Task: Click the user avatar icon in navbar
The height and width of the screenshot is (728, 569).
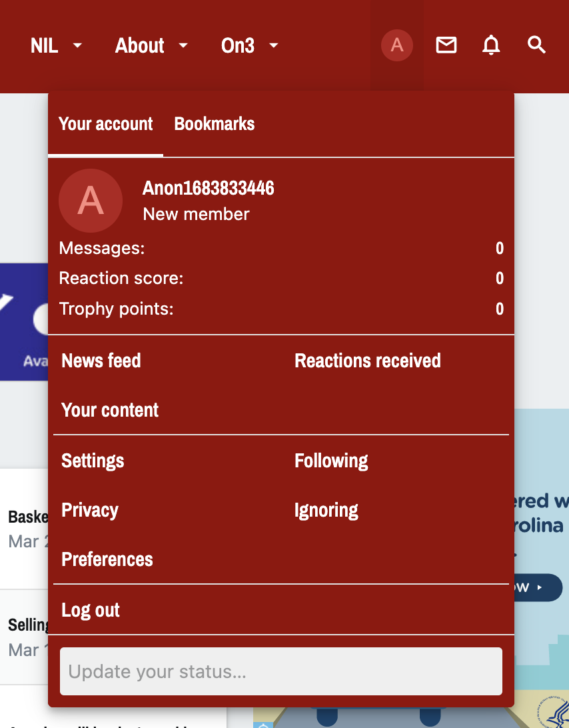Action: click(x=397, y=45)
